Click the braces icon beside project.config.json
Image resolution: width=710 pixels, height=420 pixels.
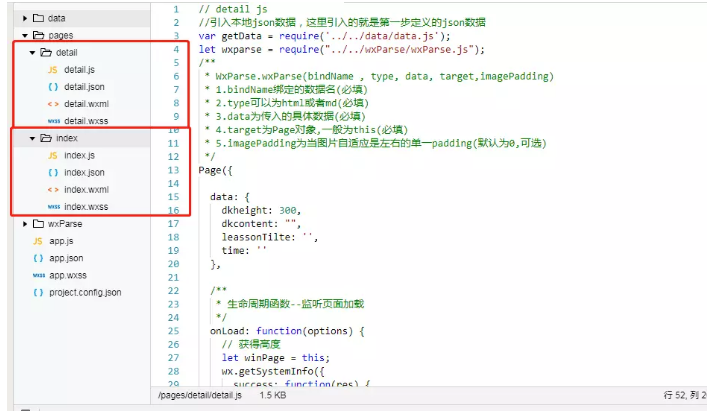coord(38,292)
